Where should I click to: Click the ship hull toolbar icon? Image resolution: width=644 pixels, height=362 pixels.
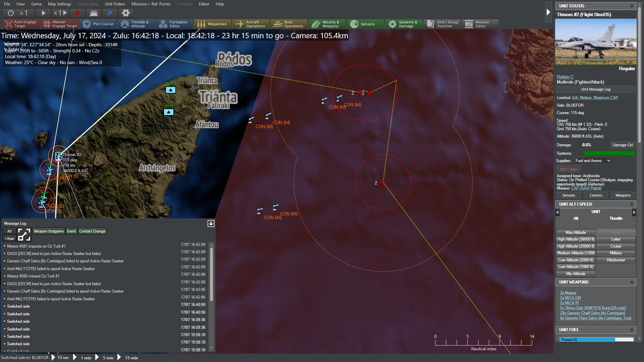[93, 12]
